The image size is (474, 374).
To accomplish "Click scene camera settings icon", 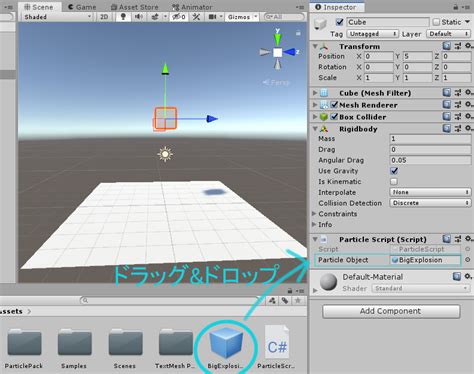I will click(212, 17).
